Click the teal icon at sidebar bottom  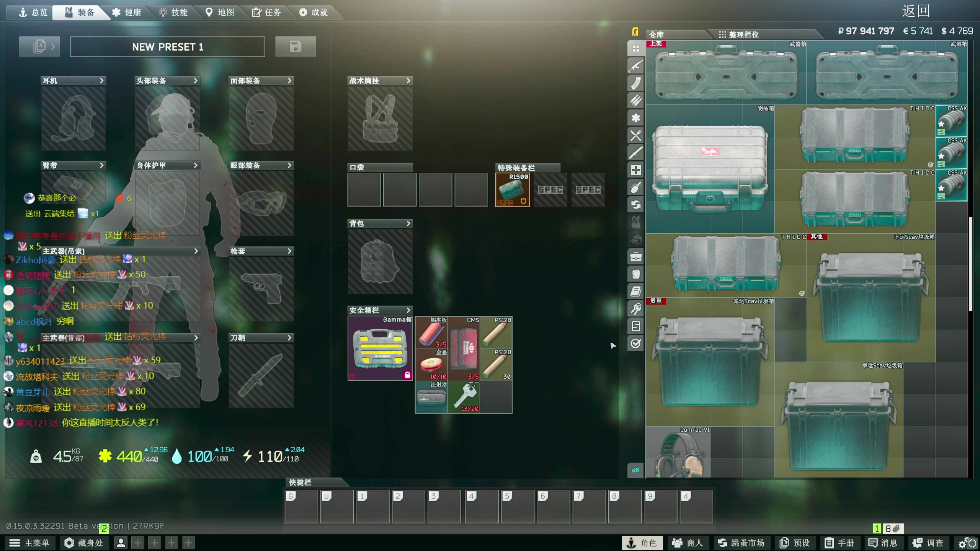(x=635, y=470)
